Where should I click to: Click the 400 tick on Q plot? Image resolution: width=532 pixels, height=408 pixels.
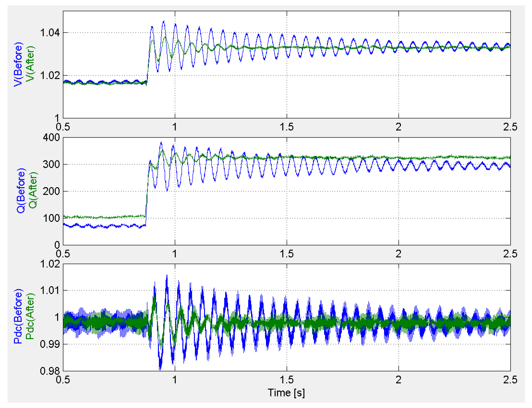(x=51, y=138)
